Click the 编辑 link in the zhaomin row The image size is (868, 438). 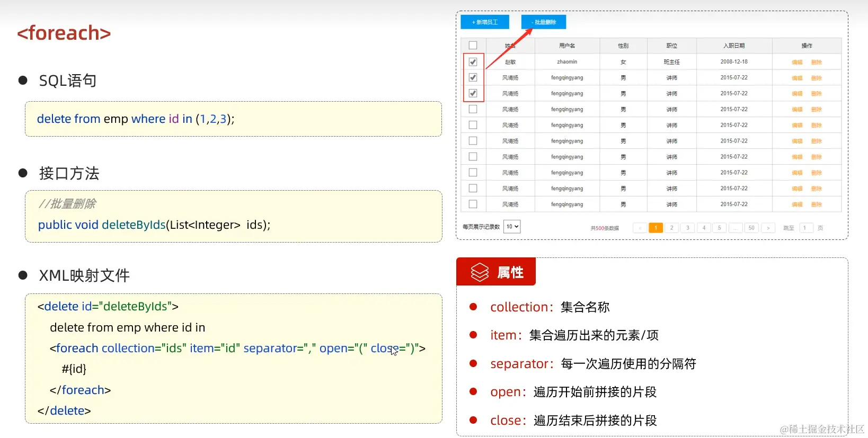[x=797, y=62]
